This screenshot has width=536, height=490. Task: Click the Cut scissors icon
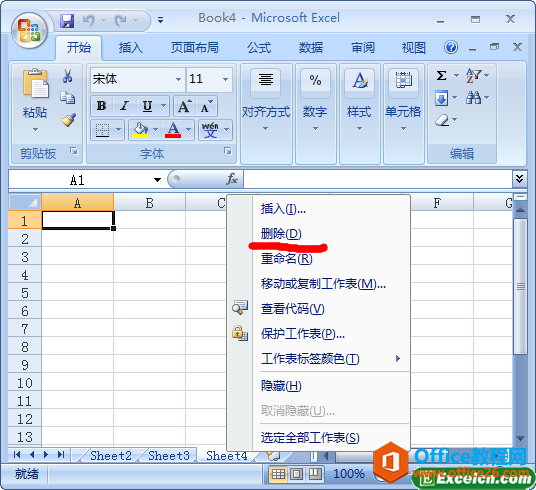coord(67,76)
